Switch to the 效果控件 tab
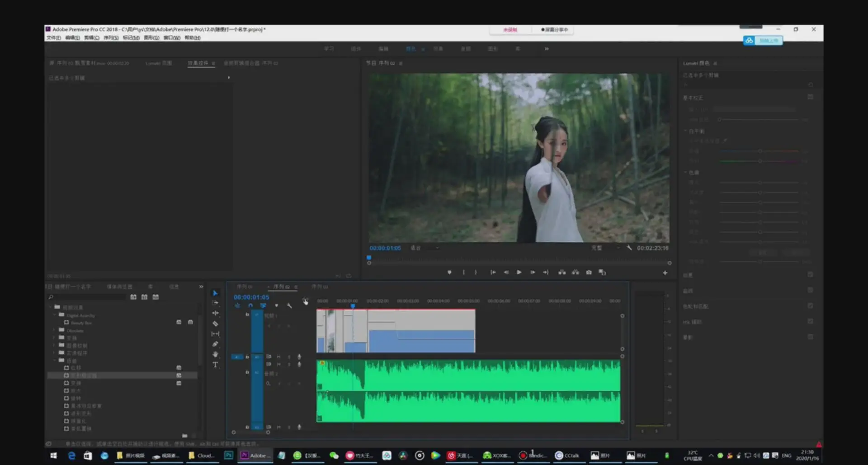Screen dimensions: 868x465 pos(198,63)
